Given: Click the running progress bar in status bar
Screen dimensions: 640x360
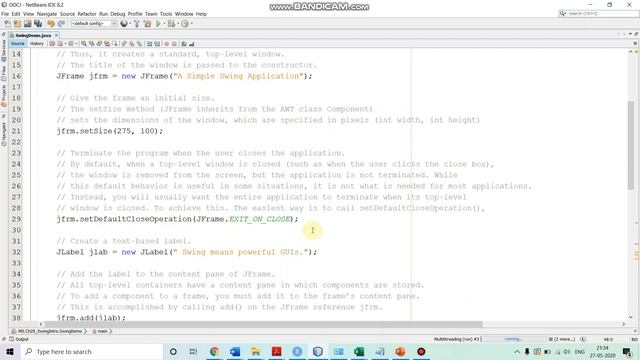Looking at the screenshot, I should 515,339.
